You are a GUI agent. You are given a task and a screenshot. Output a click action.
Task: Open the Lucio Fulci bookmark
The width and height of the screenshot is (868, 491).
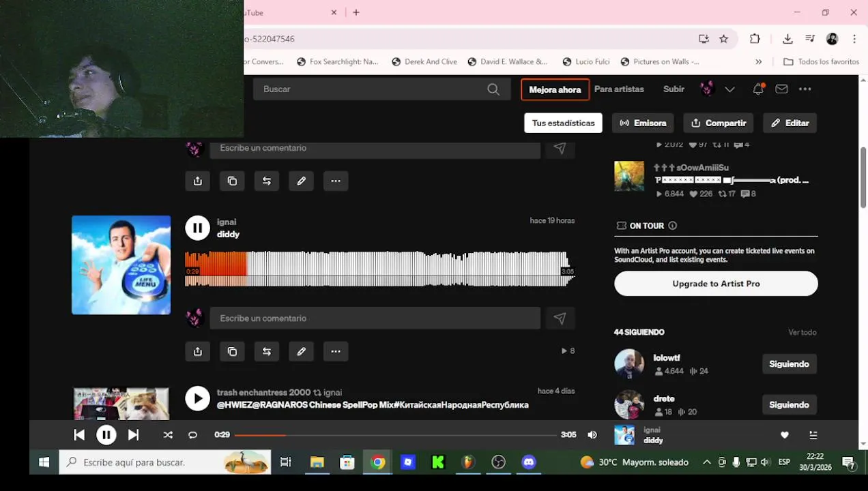[585, 61]
